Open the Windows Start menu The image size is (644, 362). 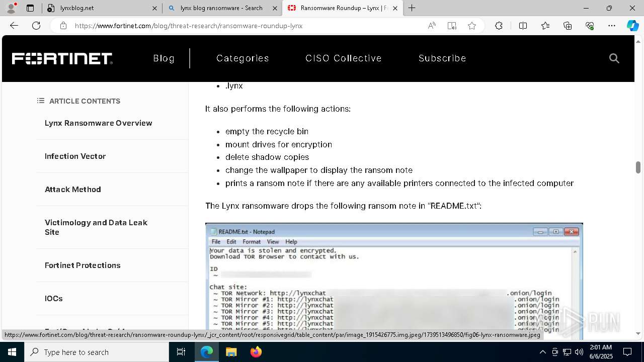(12, 352)
